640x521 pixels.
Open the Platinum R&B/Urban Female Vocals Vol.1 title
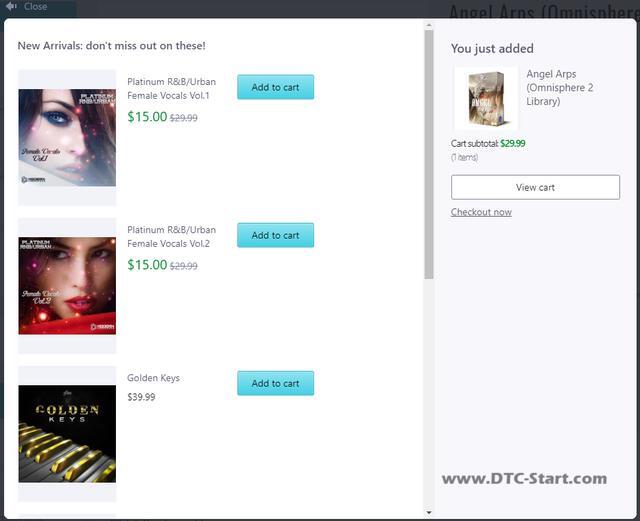coord(171,89)
